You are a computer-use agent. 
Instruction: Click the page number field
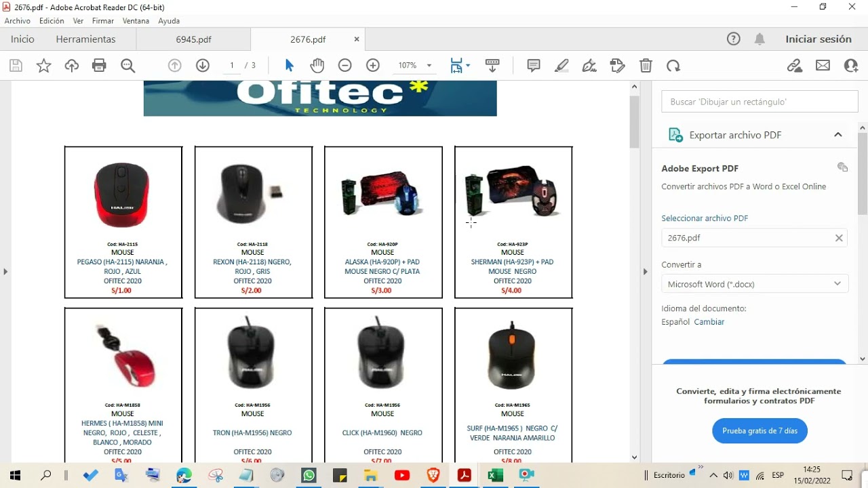click(x=232, y=66)
